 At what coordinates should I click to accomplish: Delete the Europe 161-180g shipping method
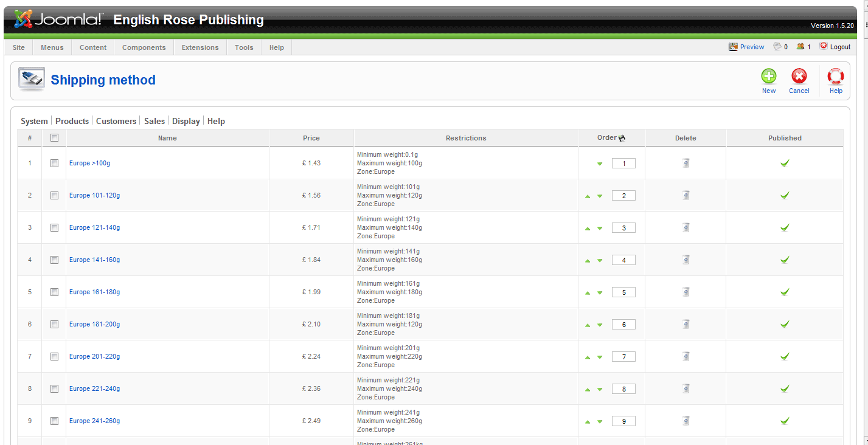click(686, 292)
